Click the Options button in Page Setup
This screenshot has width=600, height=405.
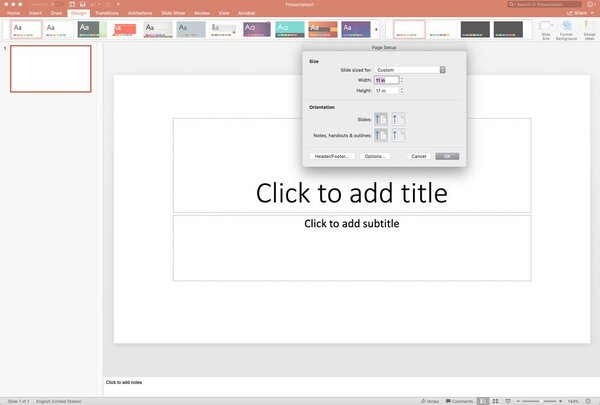[x=375, y=156]
